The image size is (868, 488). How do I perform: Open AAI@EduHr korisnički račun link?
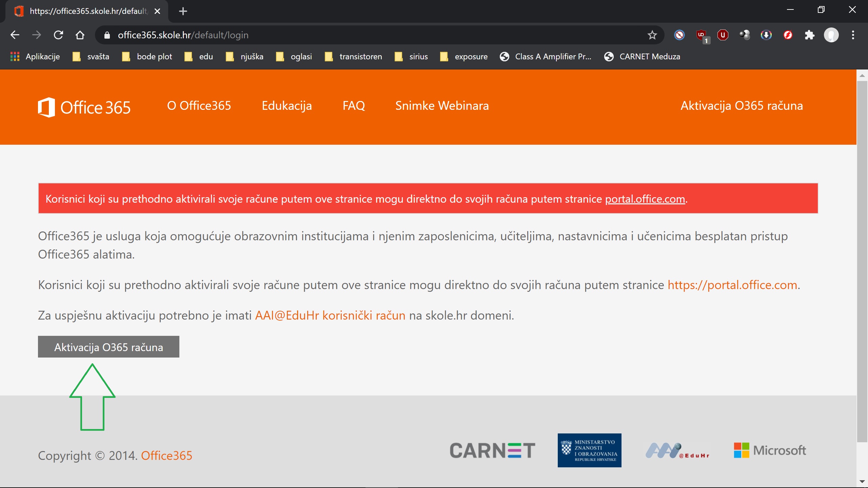coord(330,316)
